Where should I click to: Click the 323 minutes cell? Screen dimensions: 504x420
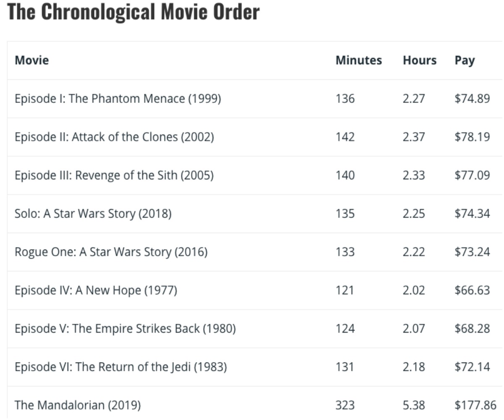(345, 406)
